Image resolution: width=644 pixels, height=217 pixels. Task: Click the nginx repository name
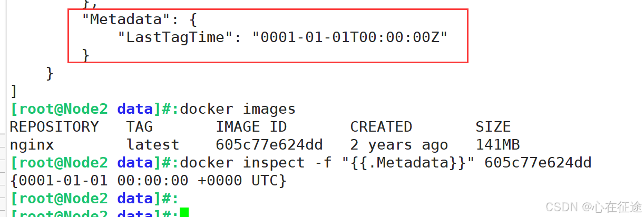click(x=32, y=145)
